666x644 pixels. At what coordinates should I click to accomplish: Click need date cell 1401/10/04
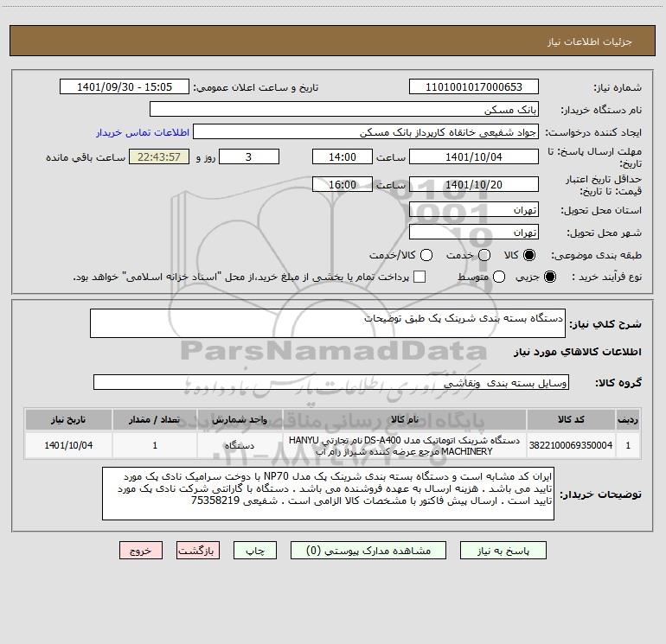click(x=68, y=445)
